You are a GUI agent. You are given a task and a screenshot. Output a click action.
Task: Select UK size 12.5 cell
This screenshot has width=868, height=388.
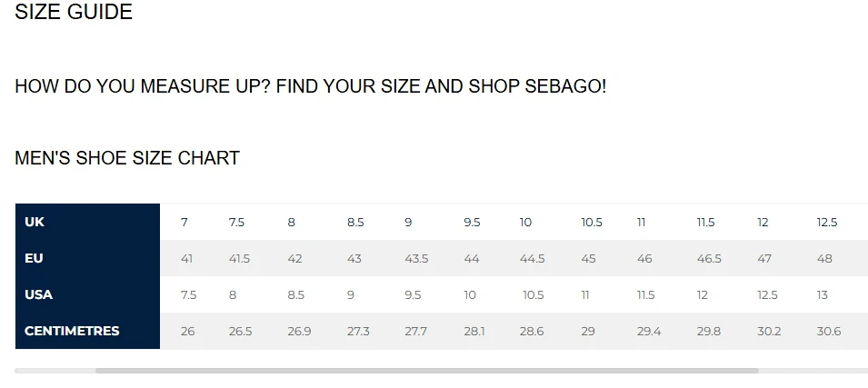(x=826, y=223)
